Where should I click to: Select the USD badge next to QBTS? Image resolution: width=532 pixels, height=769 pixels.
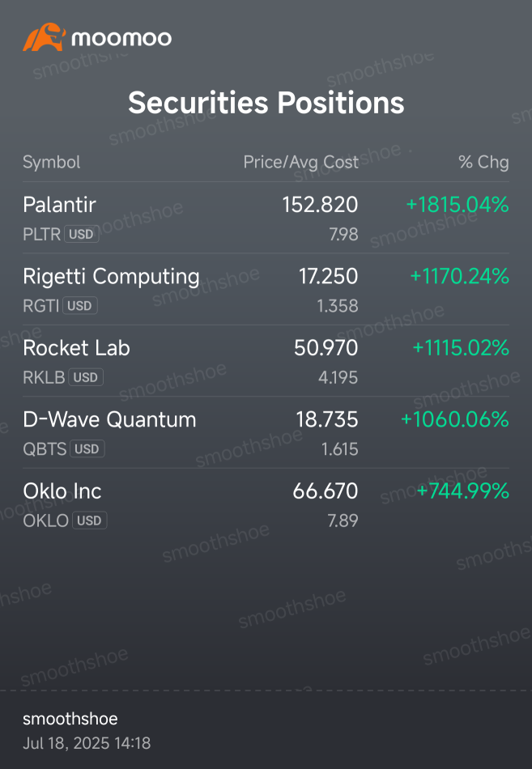[87, 449]
